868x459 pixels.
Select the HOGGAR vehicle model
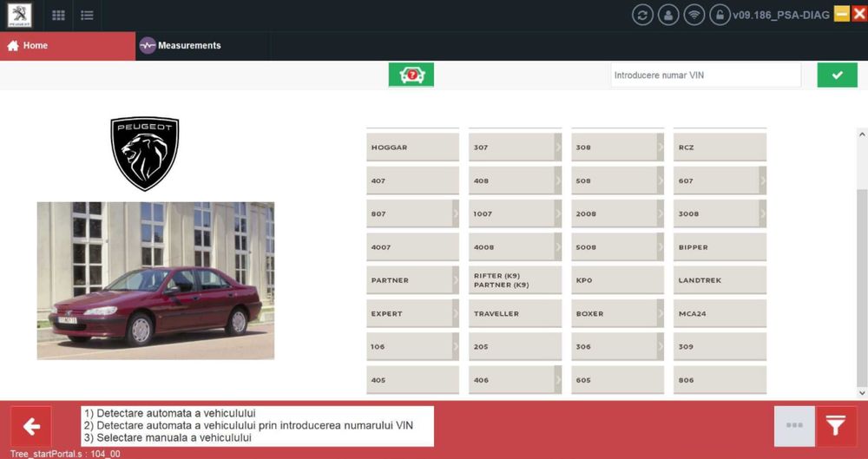tap(412, 148)
